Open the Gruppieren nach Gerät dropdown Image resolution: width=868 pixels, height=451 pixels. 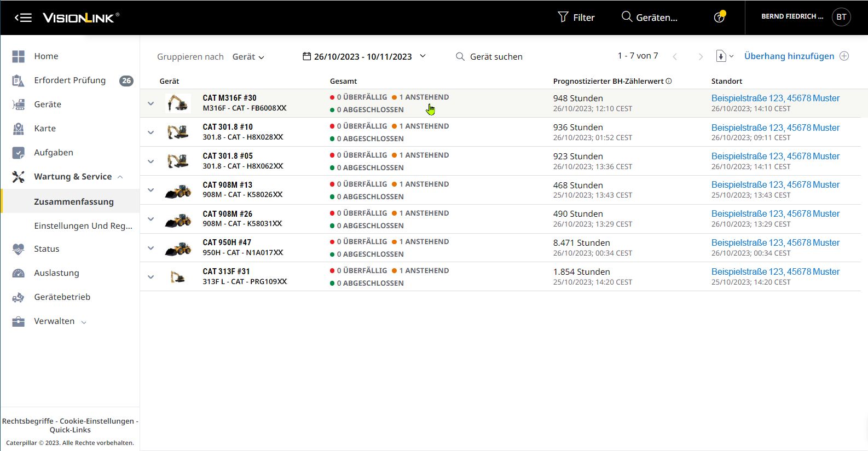(248, 57)
